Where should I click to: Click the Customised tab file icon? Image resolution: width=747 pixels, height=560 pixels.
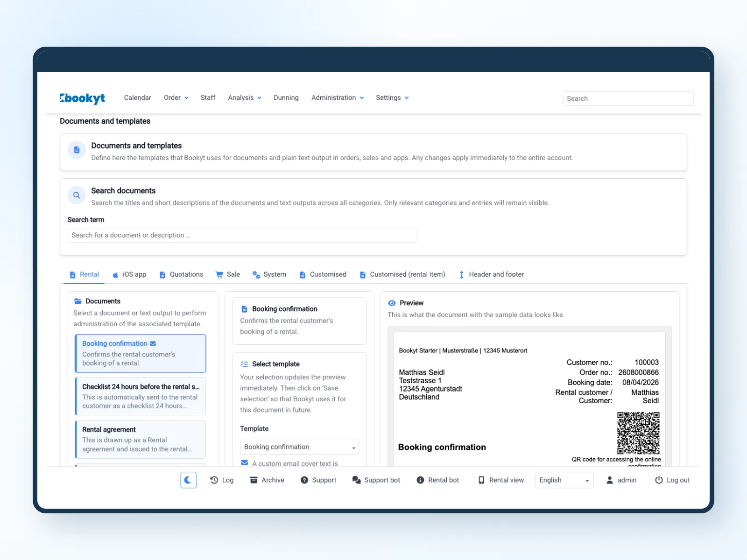coord(303,275)
